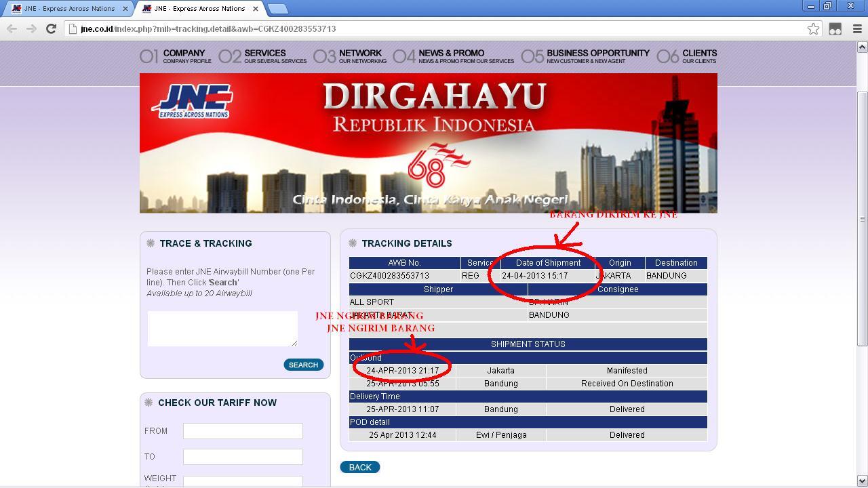The image size is (868, 488).
Task: Reload the page with the refresh icon
Action: 51,28
